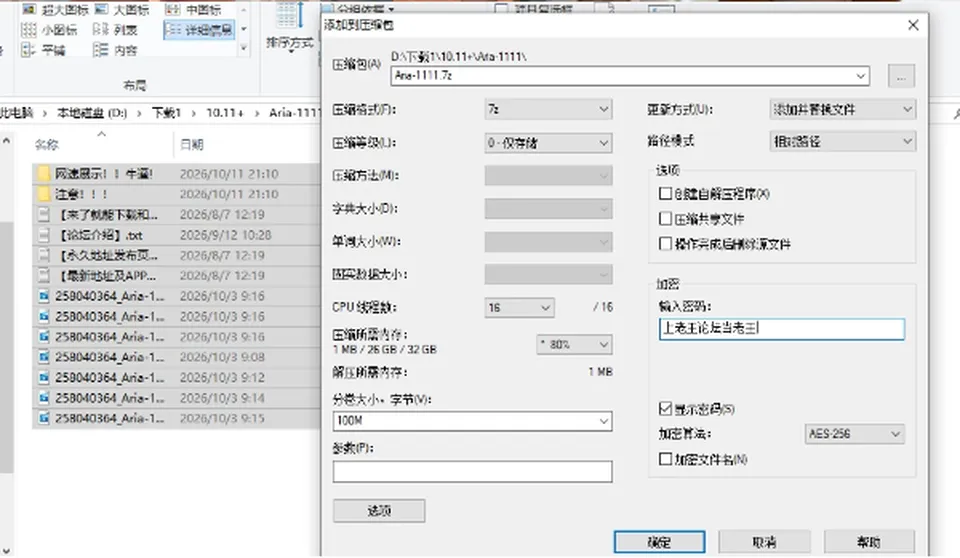The width and height of the screenshot is (960, 558).
Task: Select the 【论坛介绍】.txt file icon
Action: point(43,235)
